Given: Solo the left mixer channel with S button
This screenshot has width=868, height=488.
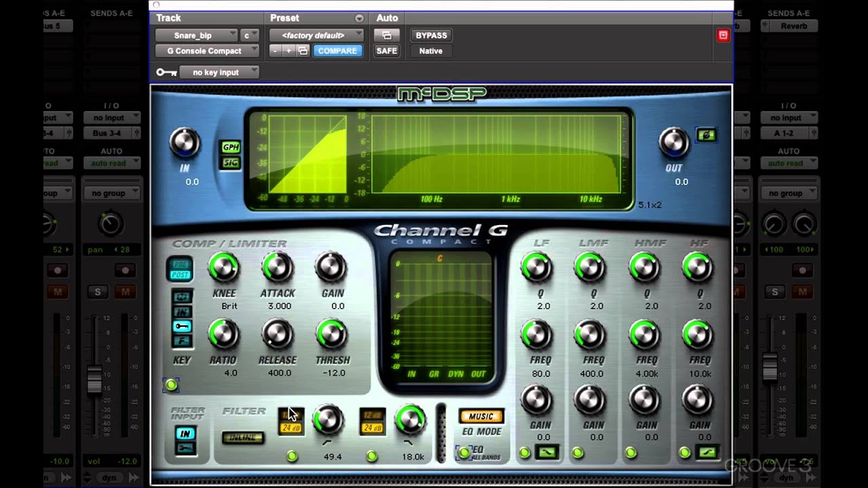Looking at the screenshot, I should pyautogui.click(x=98, y=292).
